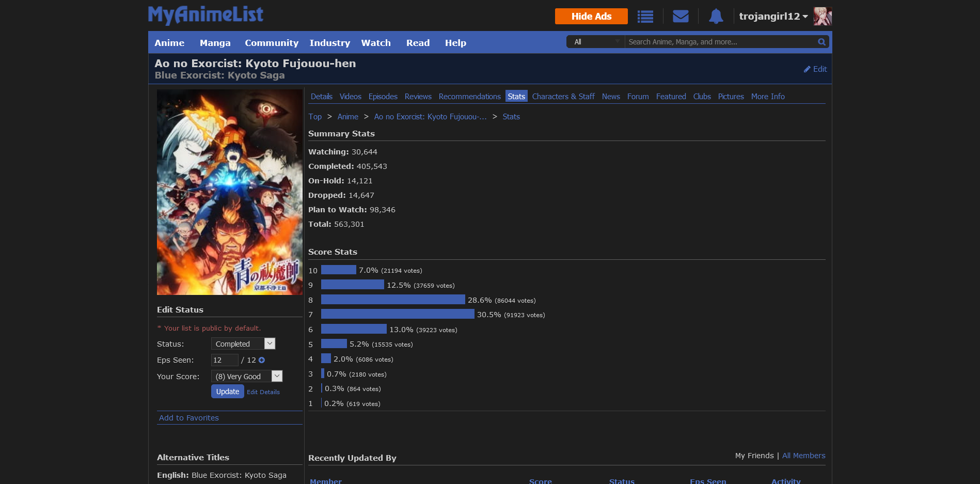Open the trojangirl12 account menu
The width and height of the screenshot is (980, 484).
(x=773, y=17)
